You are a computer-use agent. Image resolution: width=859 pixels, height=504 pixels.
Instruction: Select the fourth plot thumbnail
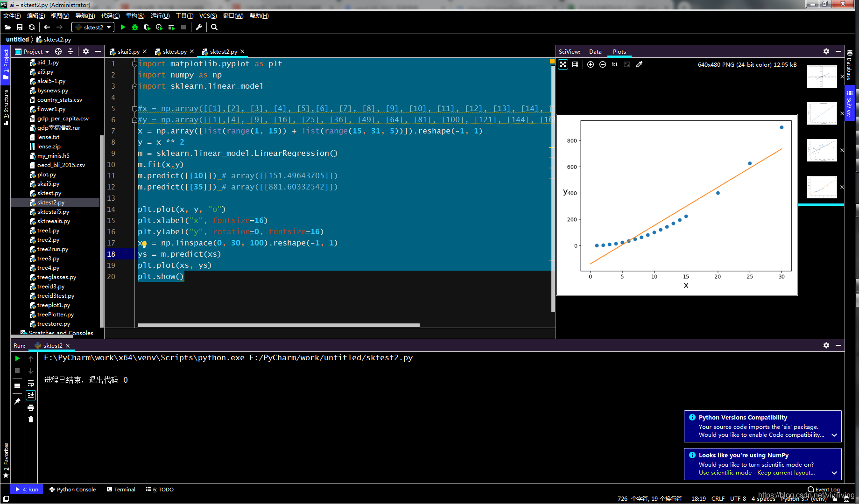(822, 187)
